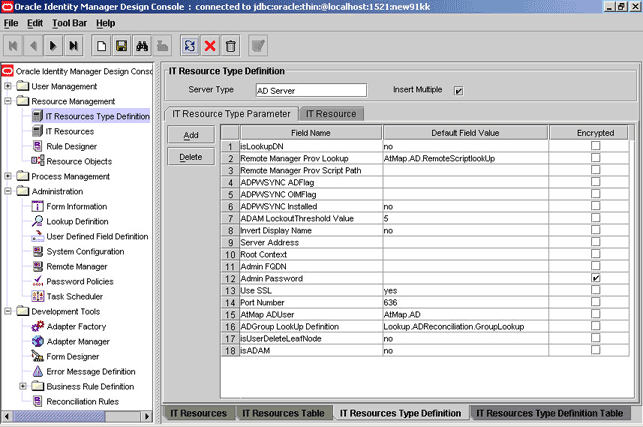The height and width of the screenshot is (427, 643).
Task: Open Password Policies icon in tree
Action: tap(37, 281)
